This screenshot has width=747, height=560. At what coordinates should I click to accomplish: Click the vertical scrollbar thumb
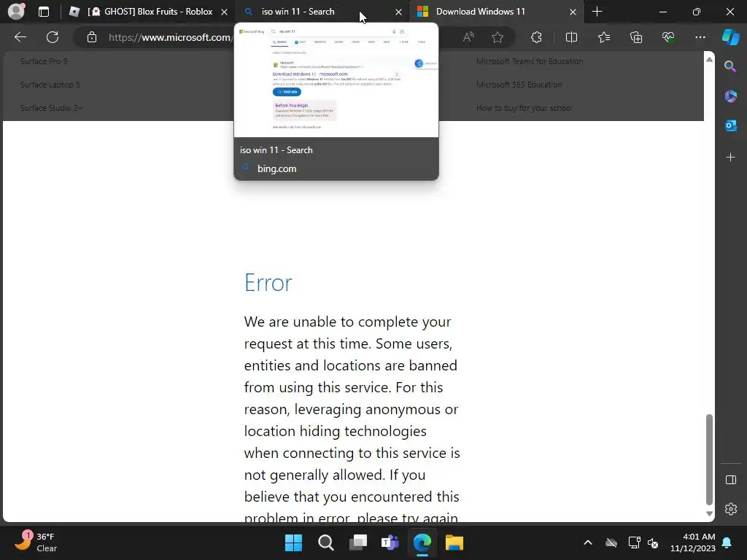(x=709, y=459)
